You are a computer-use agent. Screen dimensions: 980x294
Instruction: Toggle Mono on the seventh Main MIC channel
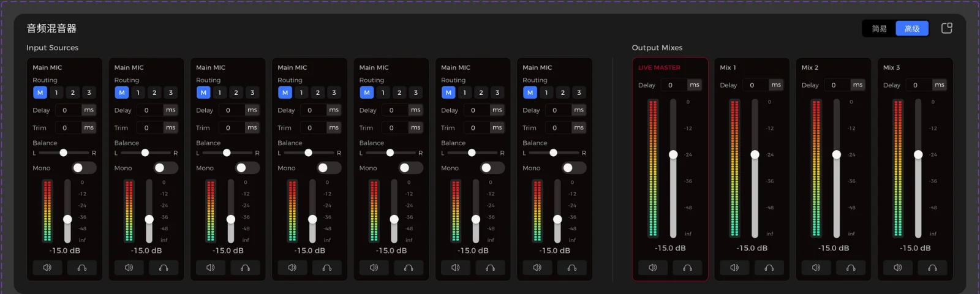(574, 168)
